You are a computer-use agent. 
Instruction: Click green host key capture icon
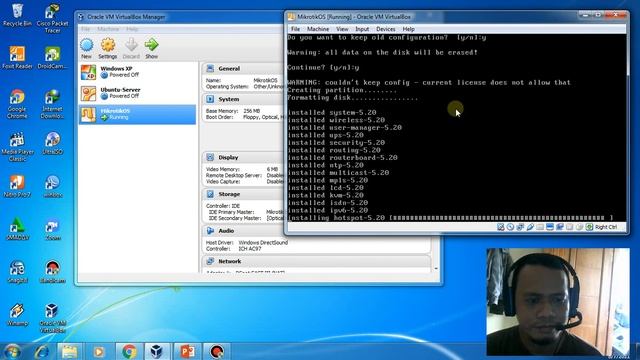pyautogui.click(x=589, y=227)
